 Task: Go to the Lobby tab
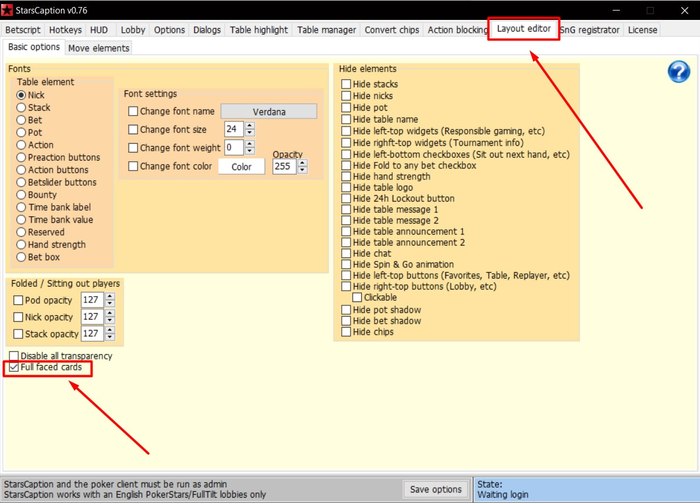[133, 30]
